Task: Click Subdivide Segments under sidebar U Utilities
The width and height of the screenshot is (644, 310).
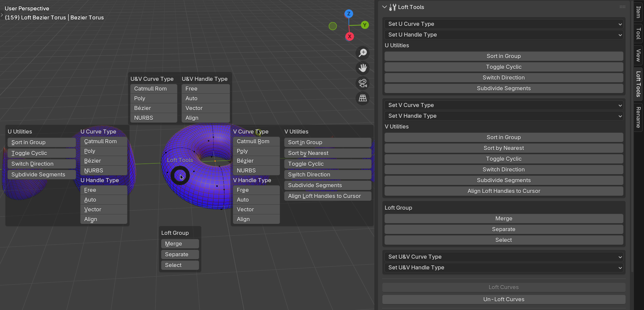Action: pyautogui.click(x=504, y=88)
